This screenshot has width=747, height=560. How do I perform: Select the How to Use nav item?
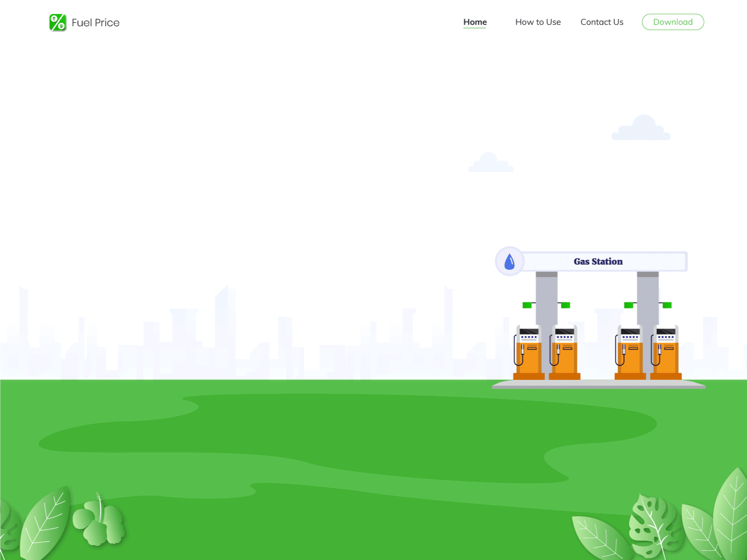(538, 22)
